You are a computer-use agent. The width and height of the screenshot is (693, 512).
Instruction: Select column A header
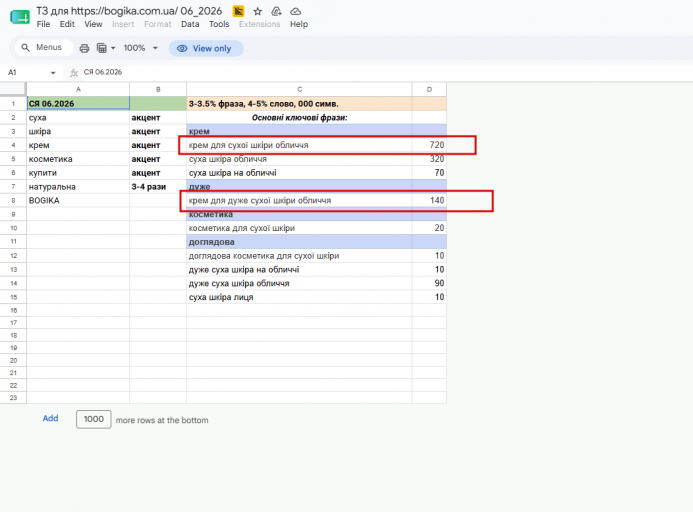tap(78, 89)
